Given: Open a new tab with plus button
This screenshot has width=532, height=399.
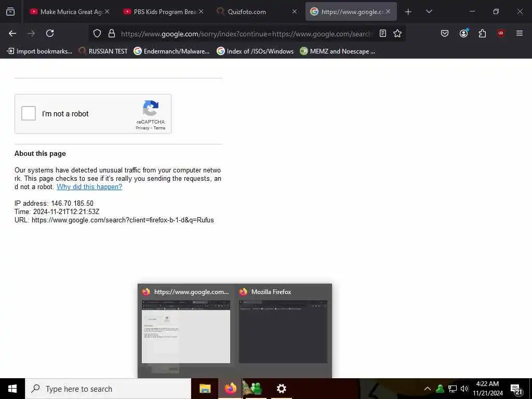Looking at the screenshot, I should click(408, 12).
